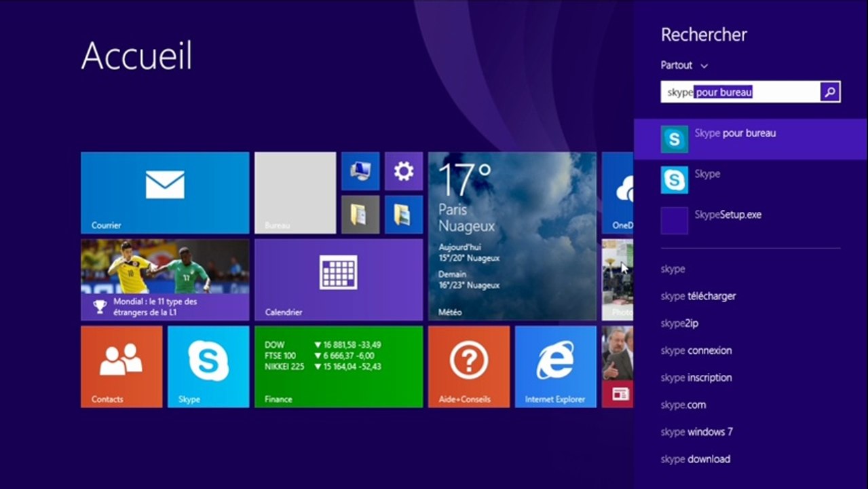868x489 pixels.
Task: Click the search magnifier button
Action: pyautogui.click(x=830, y=92)
